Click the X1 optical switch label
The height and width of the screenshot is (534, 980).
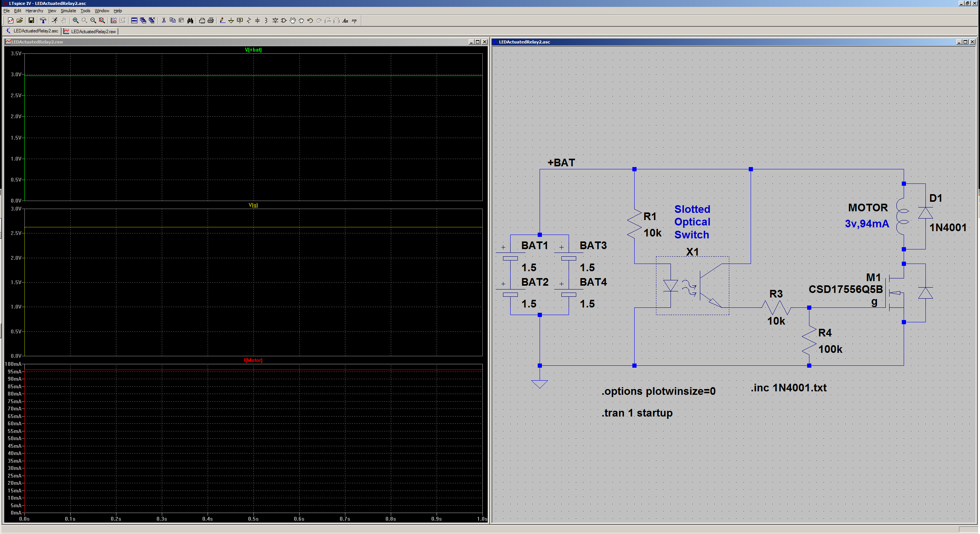pos(692,252)
